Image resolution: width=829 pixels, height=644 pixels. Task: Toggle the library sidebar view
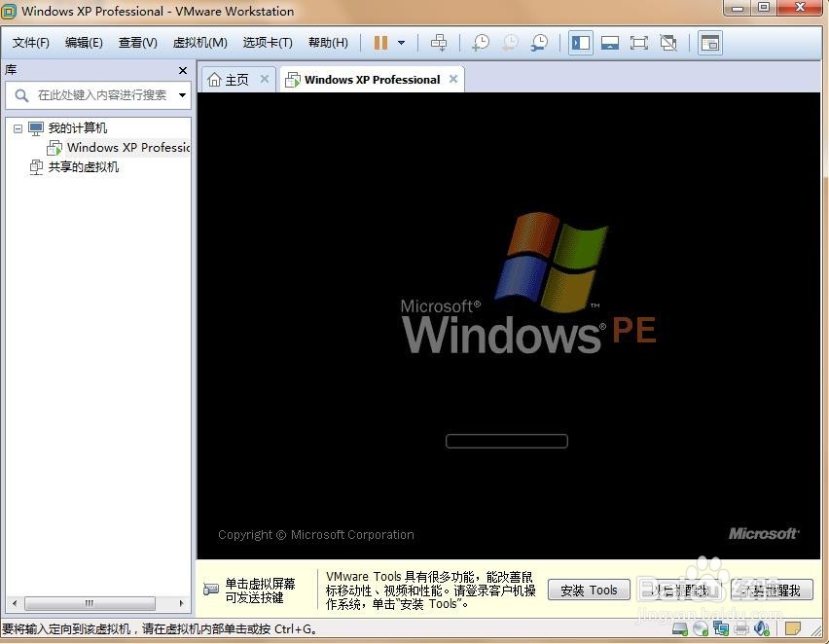(x=581, y=43)
